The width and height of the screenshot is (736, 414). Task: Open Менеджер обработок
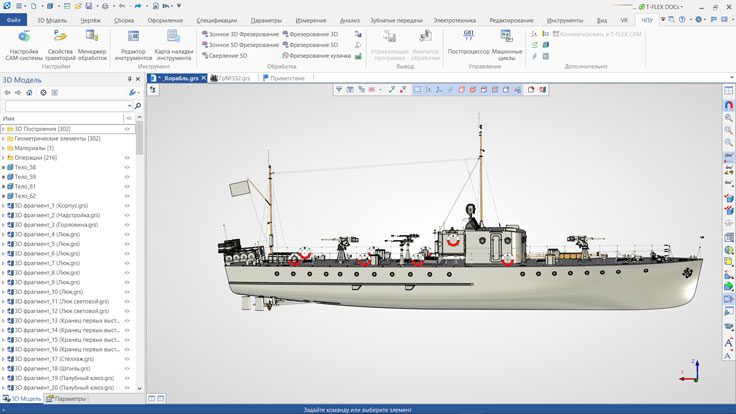pyautogui.click(x=92, y=45)
